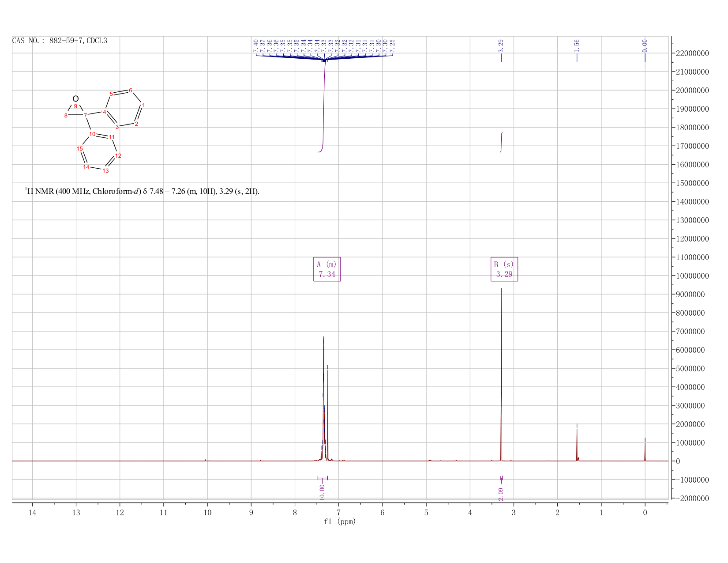728x563 pixels.
Task: Select the 1H NMR description text line
Action: [142, 191]
